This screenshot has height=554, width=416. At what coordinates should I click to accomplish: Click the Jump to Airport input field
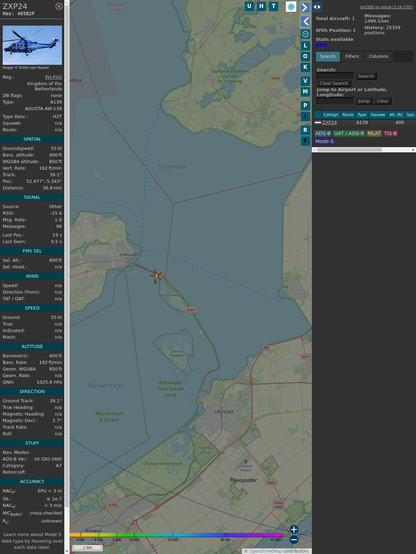tap(335, 101)
